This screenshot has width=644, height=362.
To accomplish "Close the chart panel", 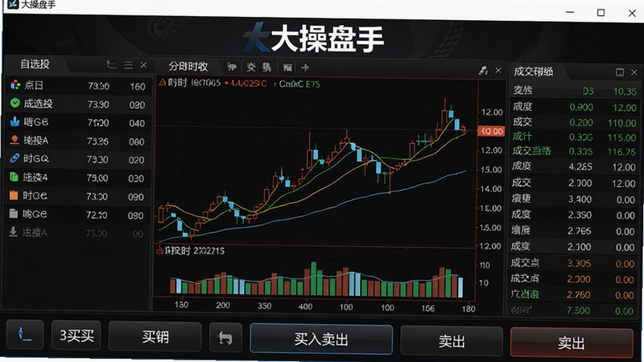I will 498,70.
